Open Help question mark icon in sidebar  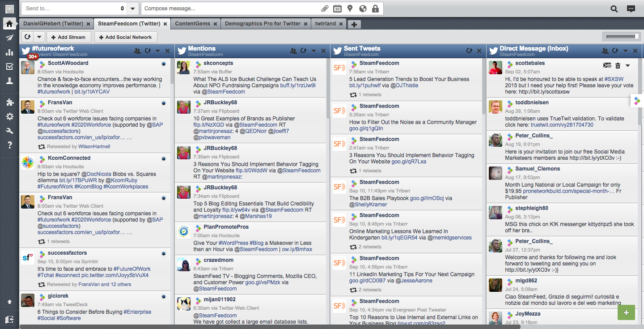[x=9, y=145]
